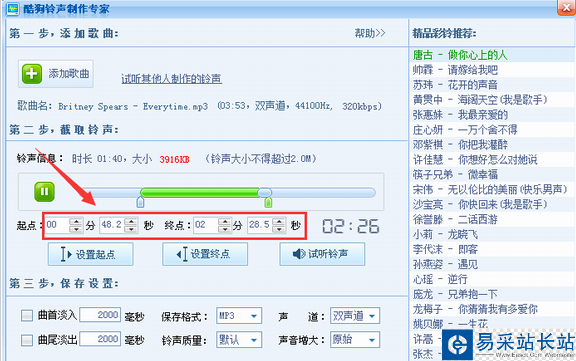This screenshot has width=576, height=361.
Task: Click the 试听铃声 preview button
Action: [x=322, y=254]
